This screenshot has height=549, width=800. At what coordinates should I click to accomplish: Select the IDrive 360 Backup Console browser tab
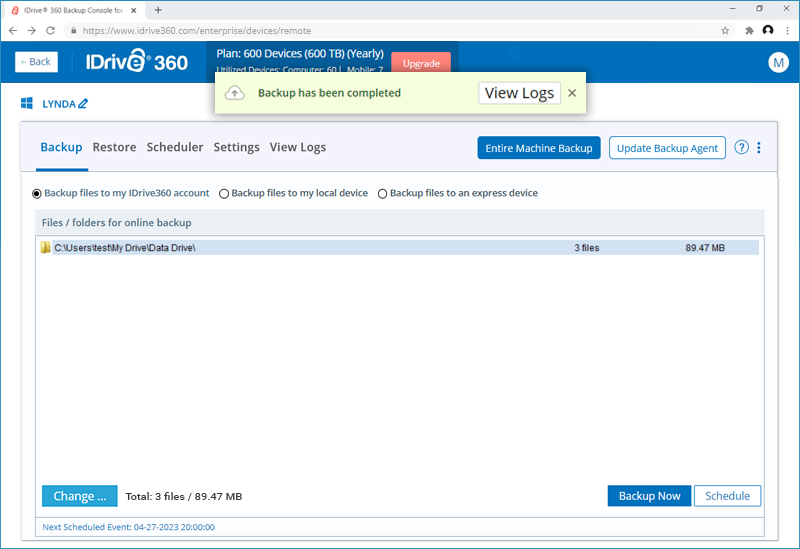click(72, 10)
